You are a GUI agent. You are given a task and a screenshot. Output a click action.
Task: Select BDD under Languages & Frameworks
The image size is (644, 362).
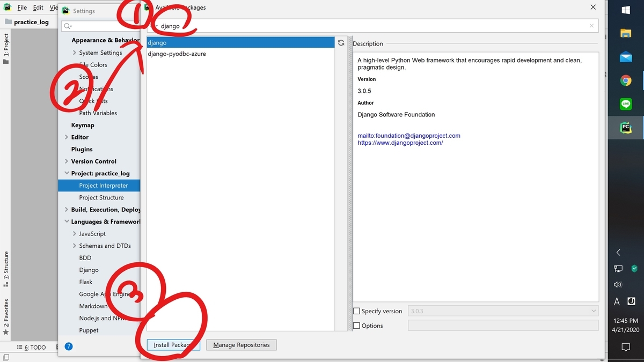pyautogui.click(x=85, y=258)
